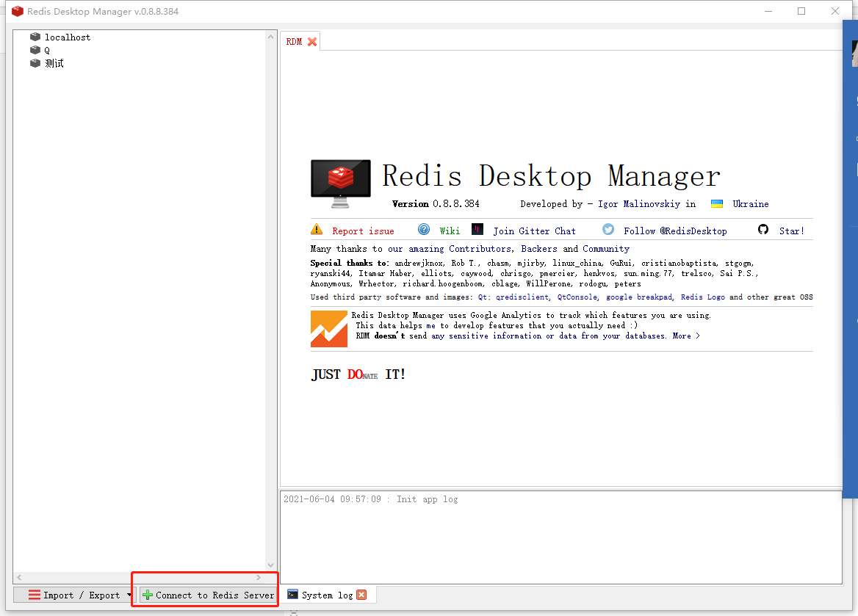This screenshot has height=616, width=858.
Task: Click the Gitter chat icon
Action: pos(478,229)
